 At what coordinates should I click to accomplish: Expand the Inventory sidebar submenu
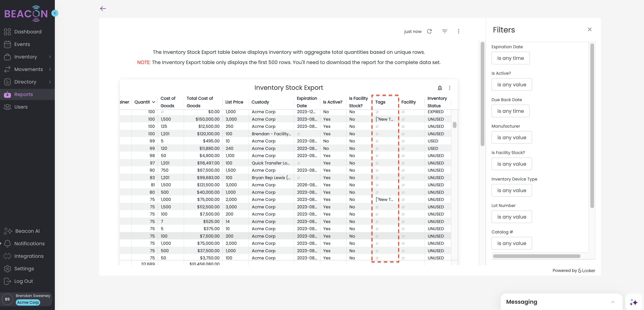pos(50,57)
